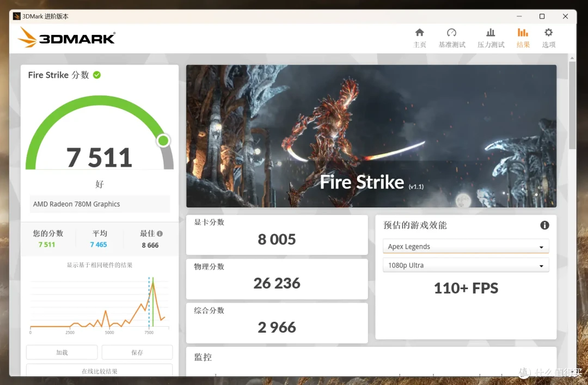This screenshot has height=385, width=588.
Task: Click the info icon beside 最佳 score
Action: point(160,234)
